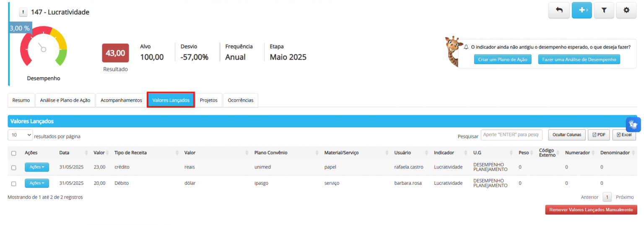Focus the Pesquisar search field

pos(512,135)
